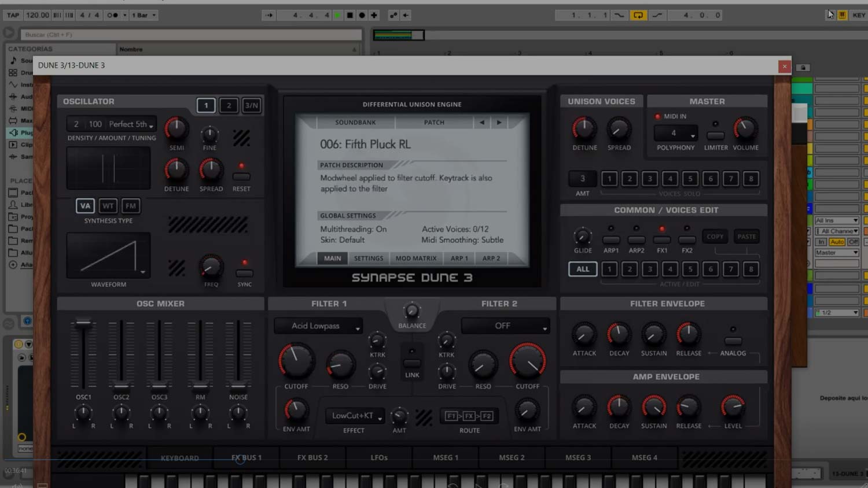Screen dimensions: 868x488
Task: Switch to the SETTINGS display tab
Action: (369, 258)
